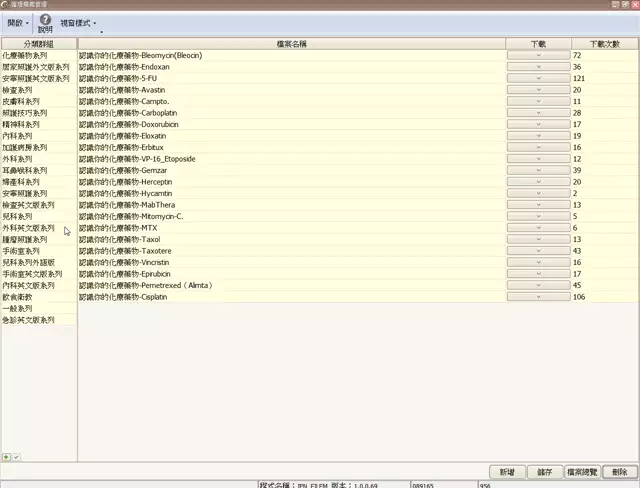The image size is (640, 488).
Task: Select the 照護技巧系列 category
Action: 39,113
